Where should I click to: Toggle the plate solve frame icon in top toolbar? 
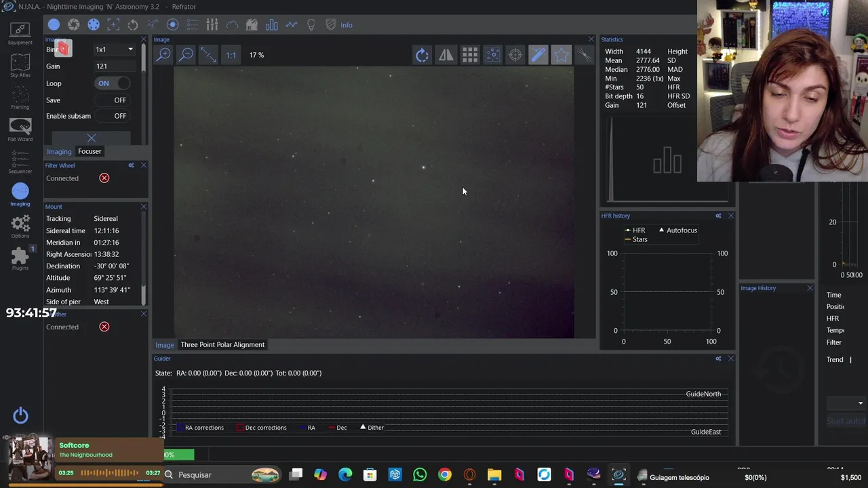tap(113, 25)
